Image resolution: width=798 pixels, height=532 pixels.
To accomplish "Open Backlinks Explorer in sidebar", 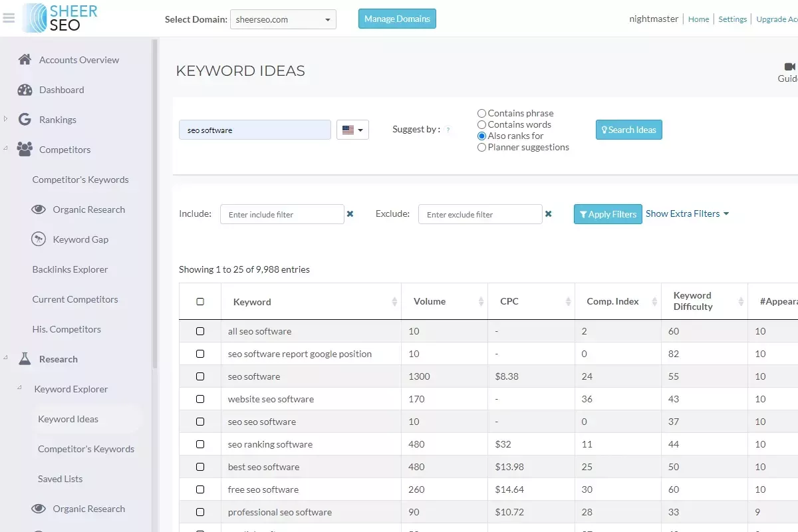I will coord(70,269).
